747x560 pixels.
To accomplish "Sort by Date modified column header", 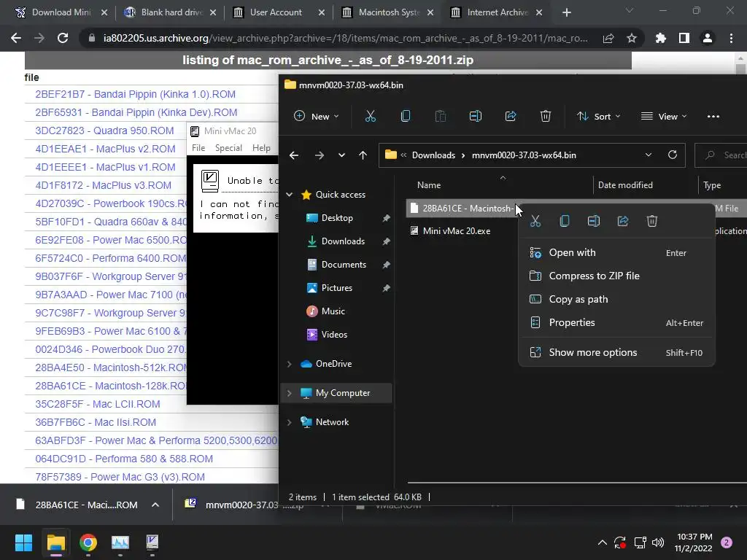I will 625,185.
